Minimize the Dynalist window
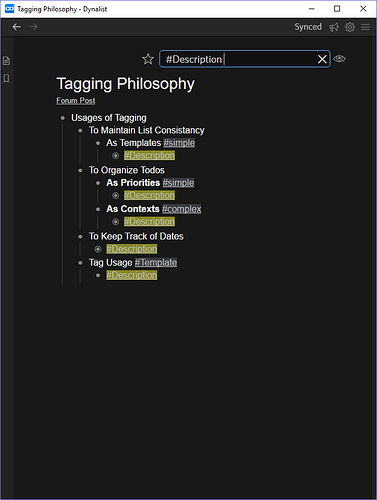The image size is (377, 500). [312, 9]
